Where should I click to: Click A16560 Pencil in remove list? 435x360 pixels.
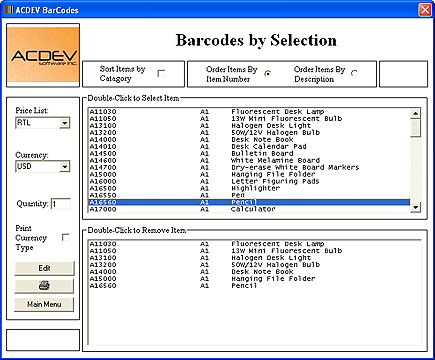point(254,286)
